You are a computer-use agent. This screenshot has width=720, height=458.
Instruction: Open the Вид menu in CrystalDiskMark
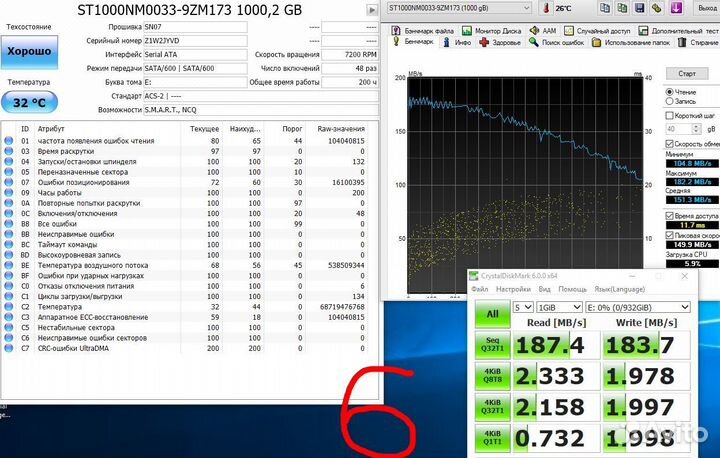click(544, 289)
